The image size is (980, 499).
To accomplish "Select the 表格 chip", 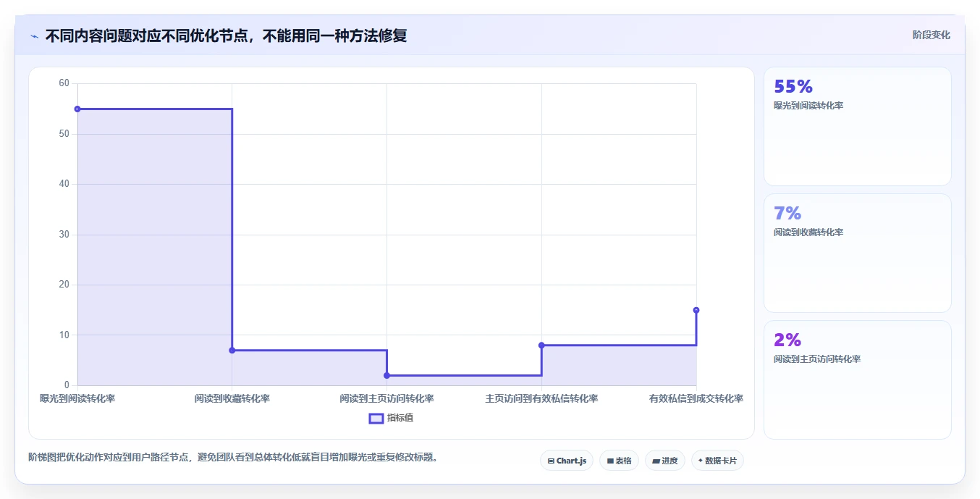I will click(619, 461).
